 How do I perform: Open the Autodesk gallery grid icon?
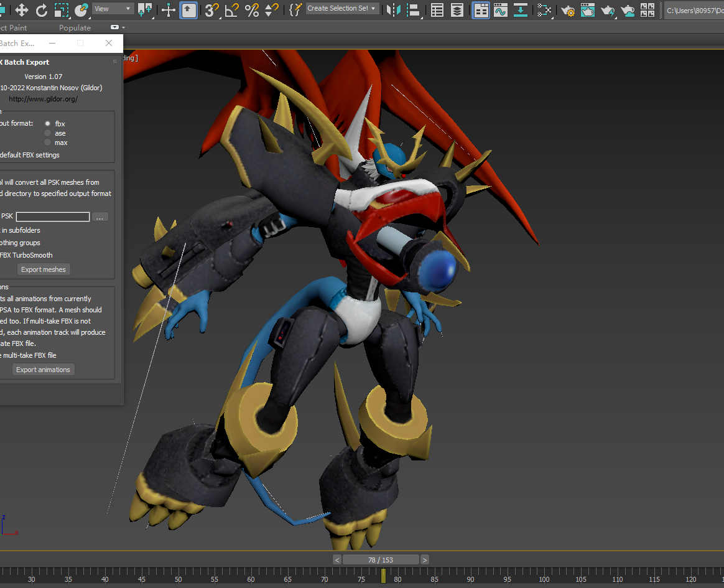pos(647,10)
